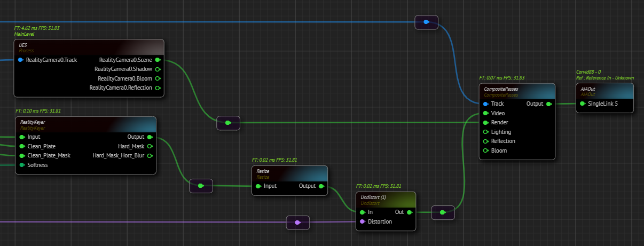
Task: Click the Lighting input pin on CompositePasses
Action: [485, 132]
